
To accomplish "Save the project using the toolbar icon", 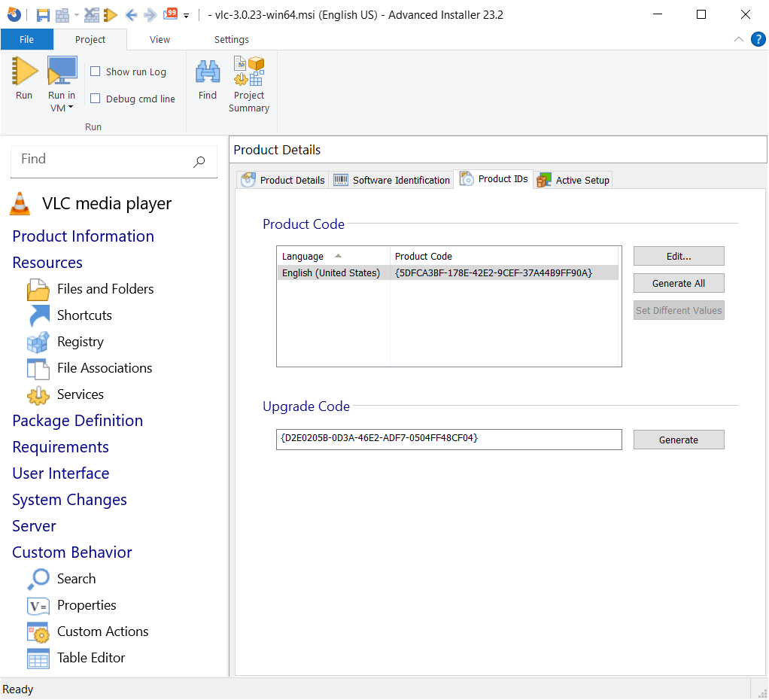I will coord(43,14).
